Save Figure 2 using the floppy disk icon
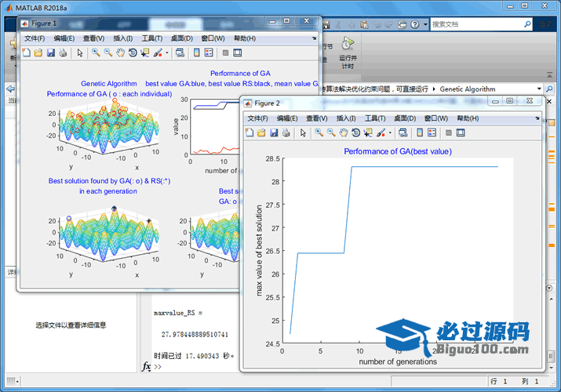 (x=273, y=132)
